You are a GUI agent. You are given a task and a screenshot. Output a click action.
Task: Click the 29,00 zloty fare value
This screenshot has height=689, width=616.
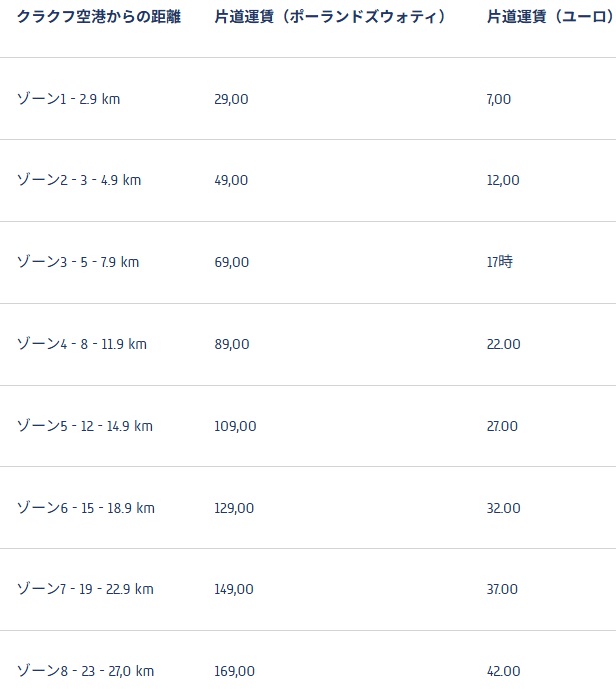coord(231,99)
